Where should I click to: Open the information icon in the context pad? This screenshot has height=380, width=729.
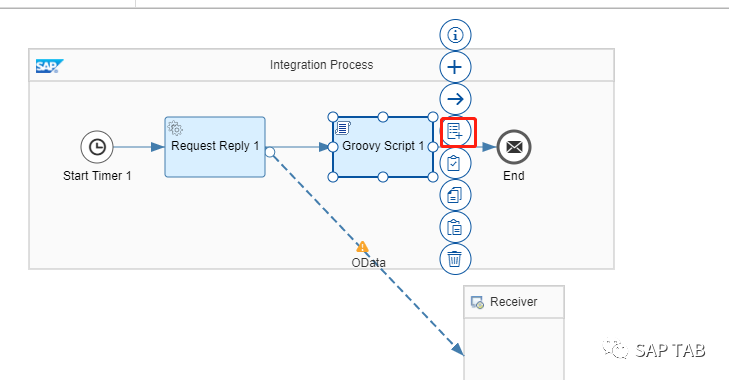tap(455, 35)
